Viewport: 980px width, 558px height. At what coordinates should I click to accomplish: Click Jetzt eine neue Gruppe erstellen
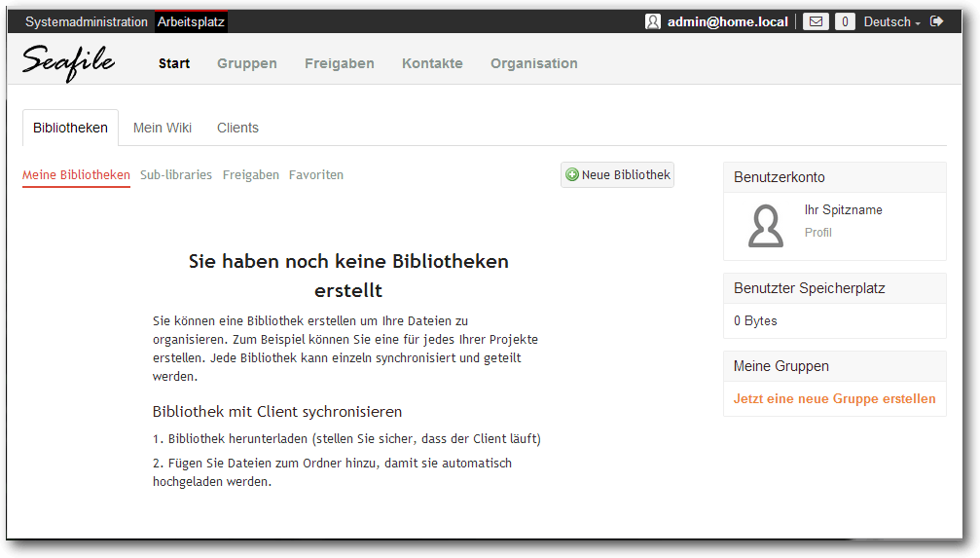[834, 398]
